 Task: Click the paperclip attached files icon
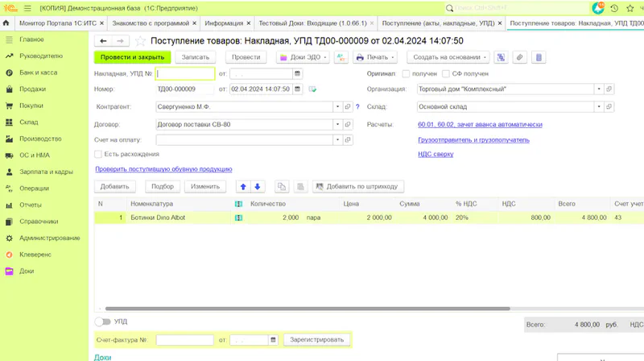520,57
